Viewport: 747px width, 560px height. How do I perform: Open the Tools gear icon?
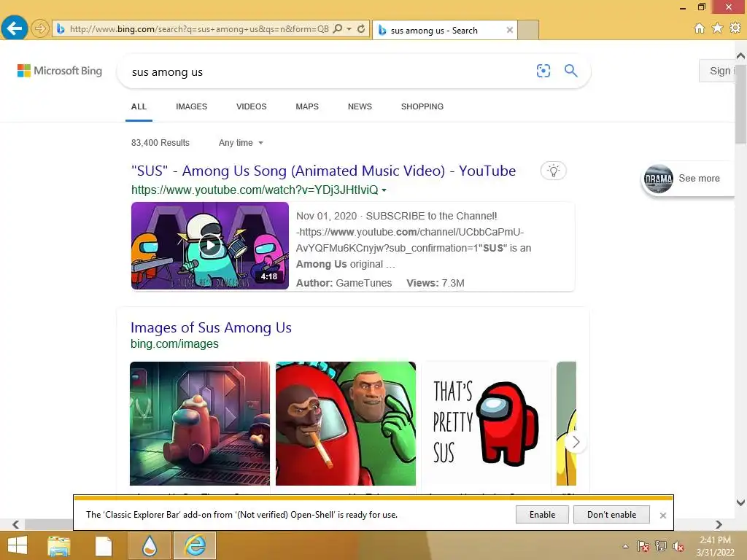click(x=735, y=28)
